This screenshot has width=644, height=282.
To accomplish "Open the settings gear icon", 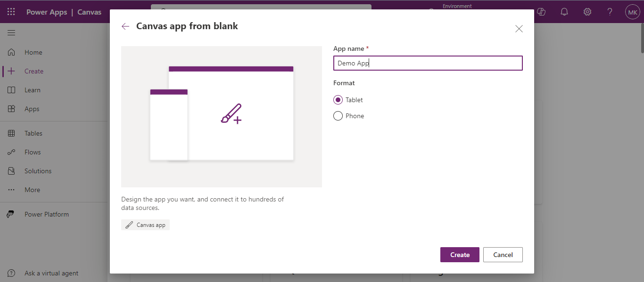I will pos(587,12).
